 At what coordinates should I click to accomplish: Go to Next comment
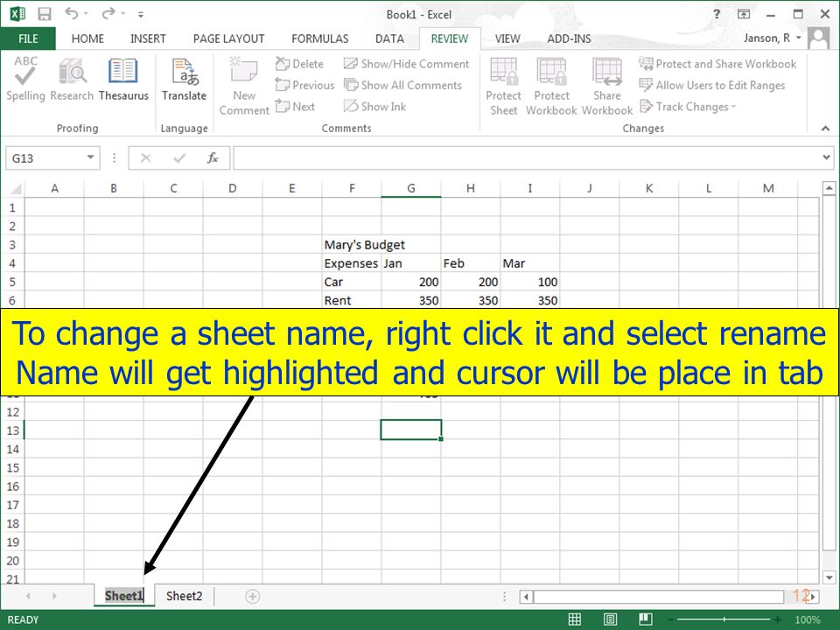pos(295,107)
